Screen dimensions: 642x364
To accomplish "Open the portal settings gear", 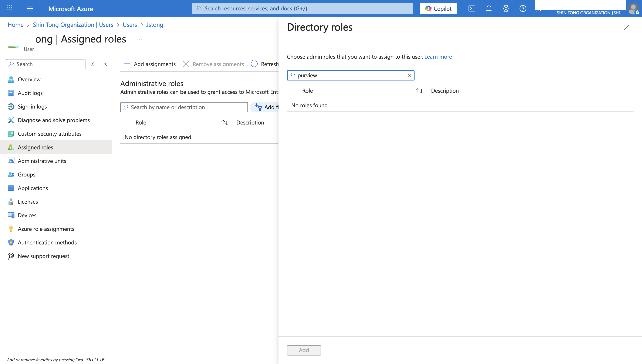I will click(506, 8).
